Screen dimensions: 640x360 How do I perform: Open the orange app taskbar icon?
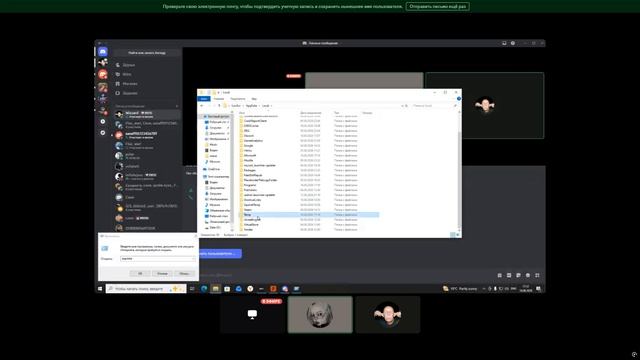point(273,289)
